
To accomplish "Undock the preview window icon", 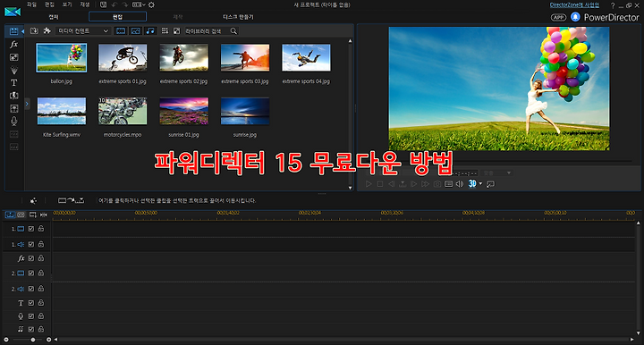I will [490, 184].
